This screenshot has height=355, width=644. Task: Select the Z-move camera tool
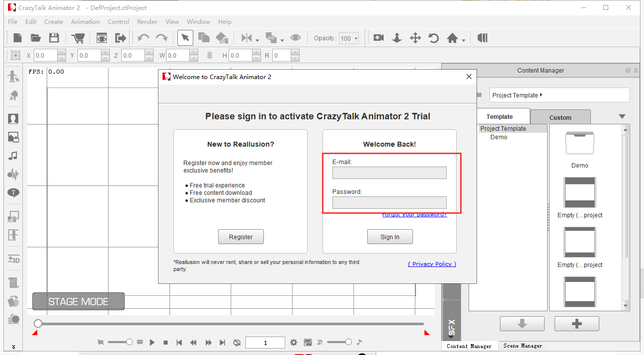click(397, 38)
